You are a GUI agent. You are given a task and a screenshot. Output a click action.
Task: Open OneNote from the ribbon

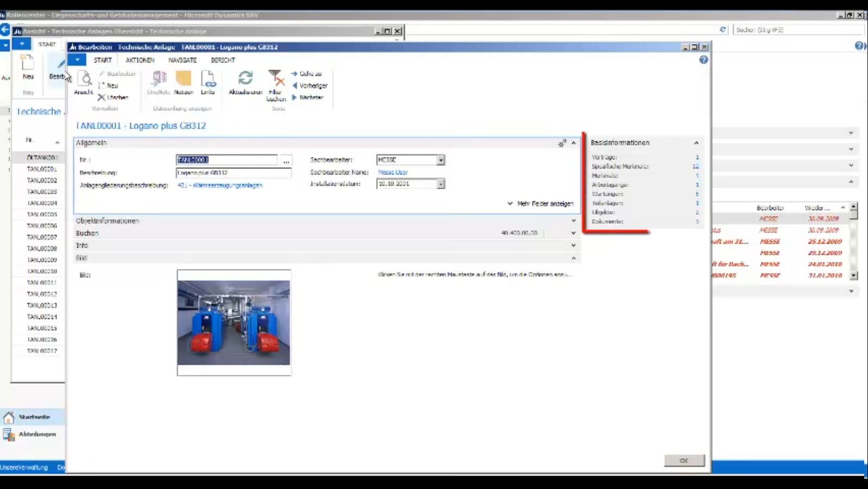coord(159,81)
